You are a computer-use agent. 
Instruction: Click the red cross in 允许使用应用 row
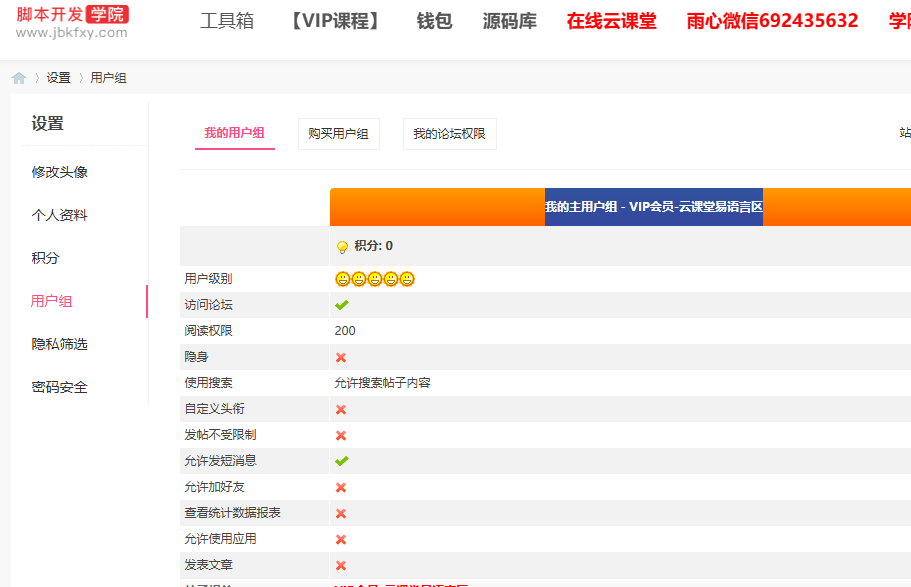pyautogui.click(x=341, y=540)
